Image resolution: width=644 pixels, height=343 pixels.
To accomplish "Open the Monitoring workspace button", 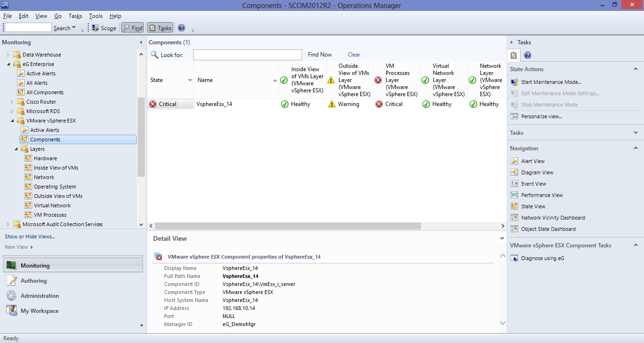I will [73, 265].
